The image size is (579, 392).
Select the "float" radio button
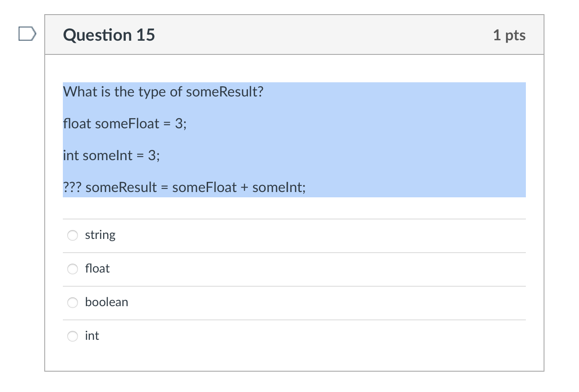pos(73,269)
